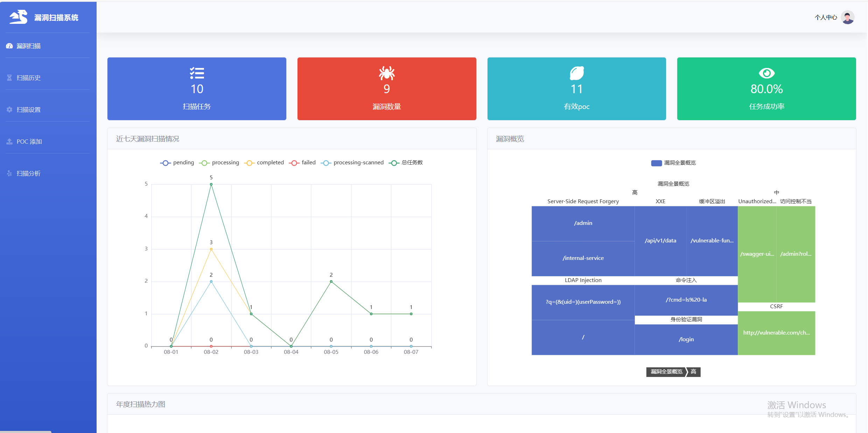The image size is (868, 433).
Task: Toggle the 漏洞全景概览 treemap legend swatch
Action: [x=656, y=163]
